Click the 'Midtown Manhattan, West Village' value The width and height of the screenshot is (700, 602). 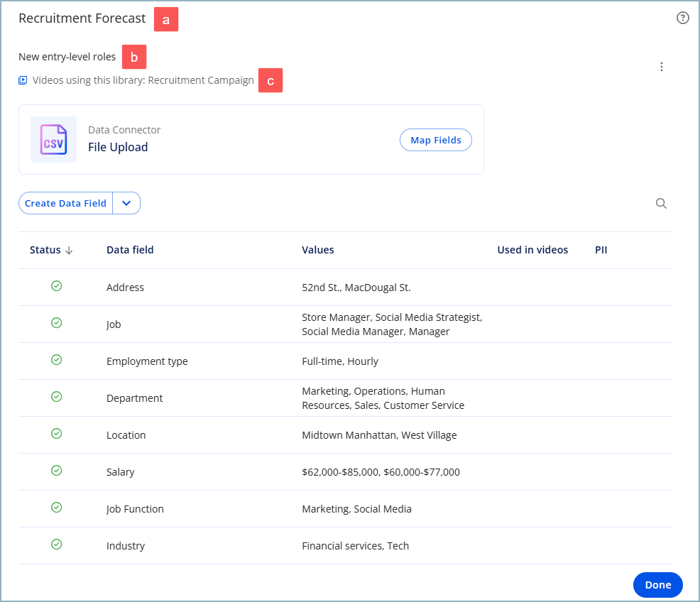(379, 435)
